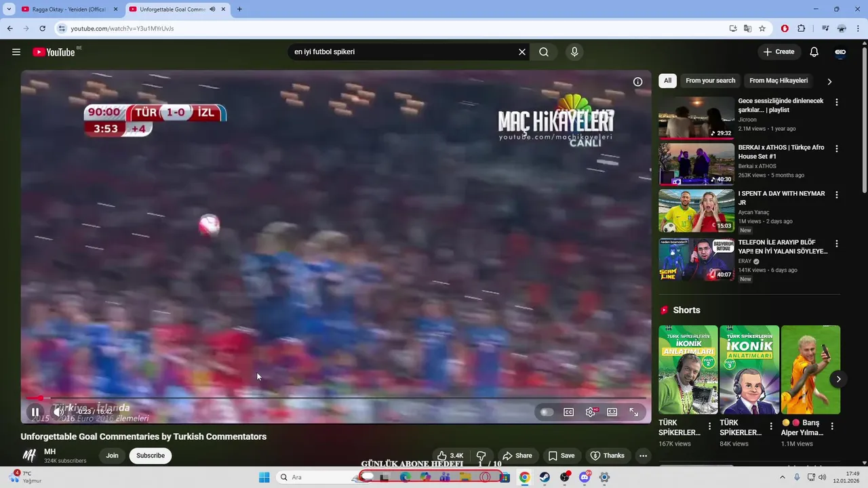The image size is (868, 488).
Task: Select the All filter chip
Action: [x=668, y=81]
